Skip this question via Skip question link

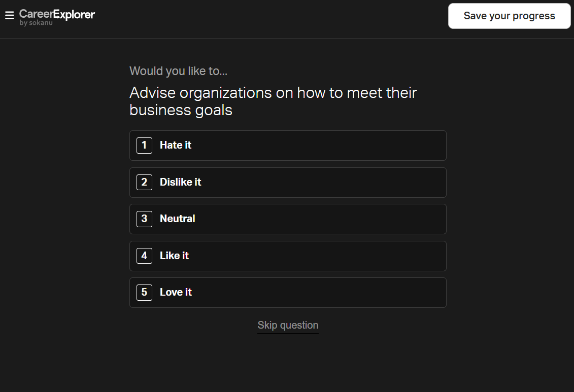[x=288, y=326]
